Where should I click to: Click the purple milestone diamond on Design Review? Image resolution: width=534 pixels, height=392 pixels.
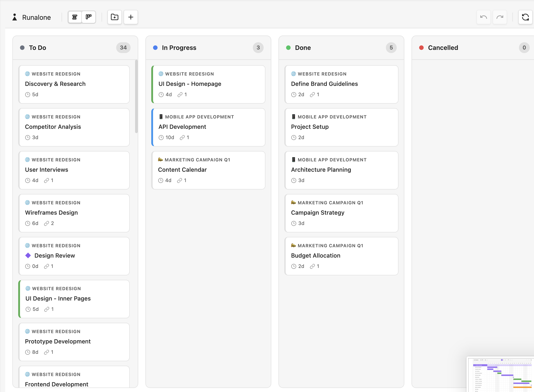(28, 256)
